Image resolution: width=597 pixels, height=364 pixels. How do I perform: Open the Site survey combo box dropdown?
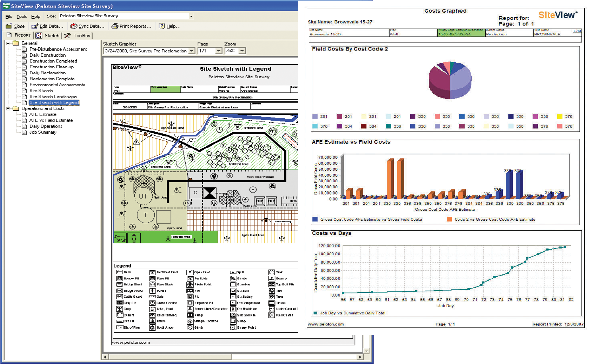(191, 17)
